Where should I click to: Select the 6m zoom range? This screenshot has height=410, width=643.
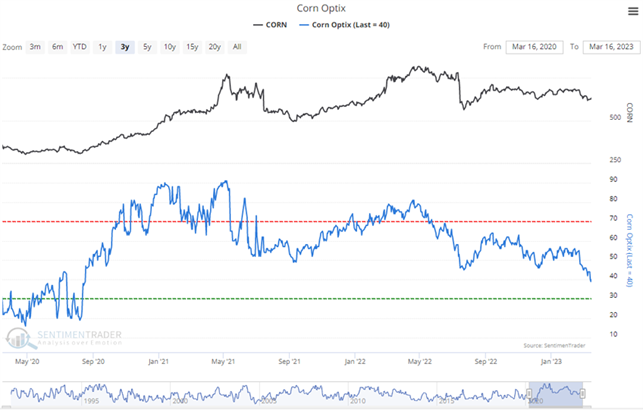57,47
